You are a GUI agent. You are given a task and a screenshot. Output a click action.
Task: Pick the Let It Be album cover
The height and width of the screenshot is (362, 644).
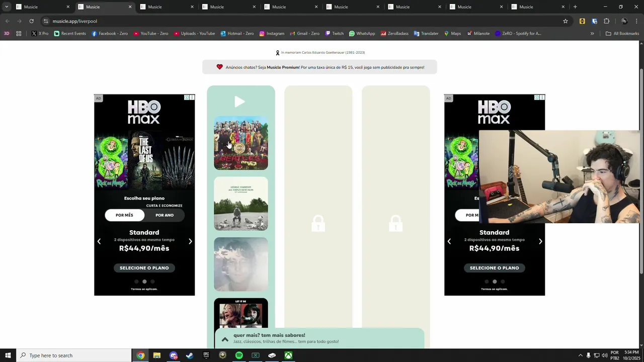tap(241, 313)
